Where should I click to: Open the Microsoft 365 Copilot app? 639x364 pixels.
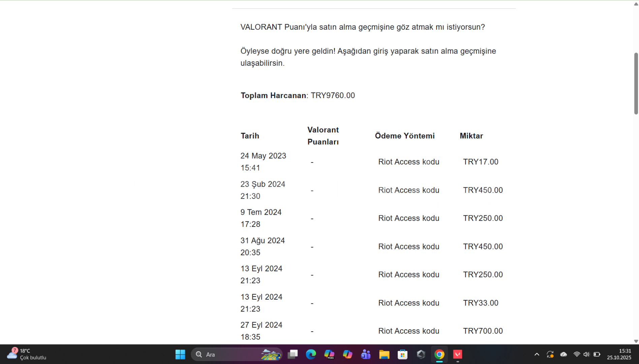(329, 354)
